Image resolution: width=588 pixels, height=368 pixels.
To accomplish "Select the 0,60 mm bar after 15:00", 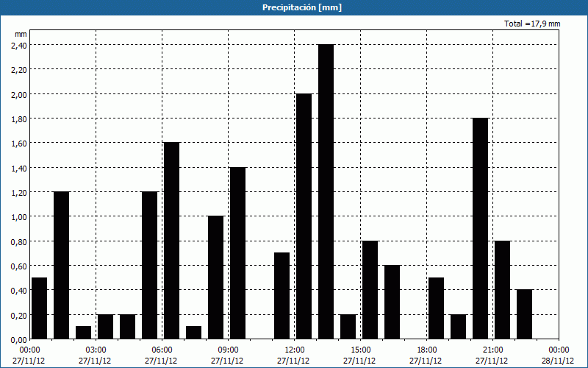I will tap(392, 302).
